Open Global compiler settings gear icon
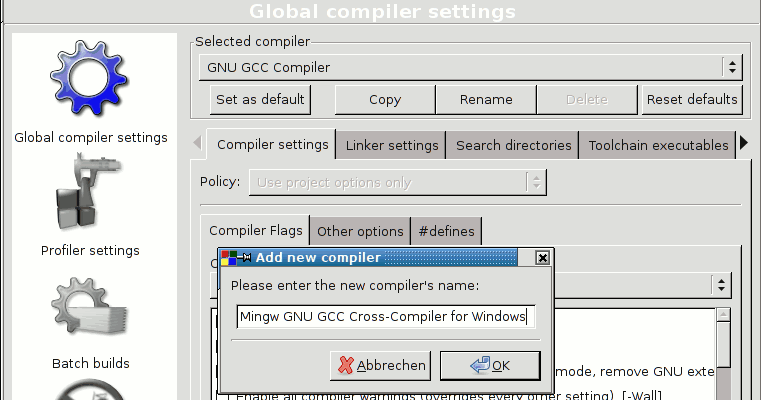Image resolution: width=761 pixels, height=400 pixels. pyautogui.click(x=89, y=78)
